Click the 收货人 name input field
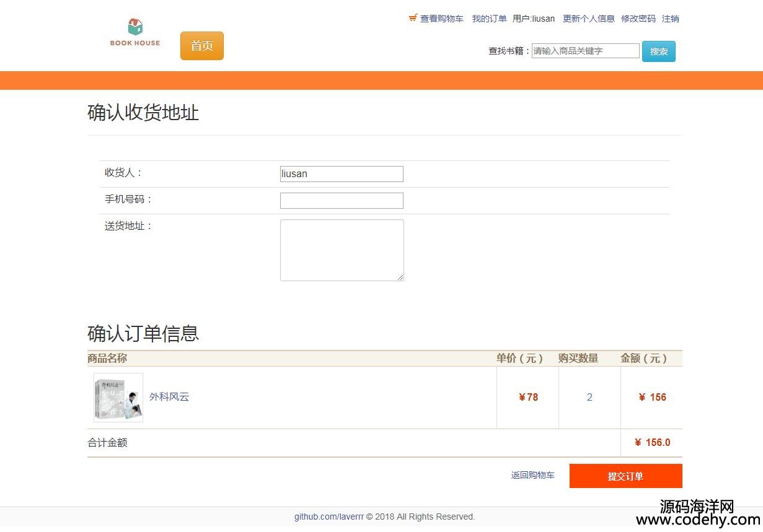The image size is (763, 532). 342,174
